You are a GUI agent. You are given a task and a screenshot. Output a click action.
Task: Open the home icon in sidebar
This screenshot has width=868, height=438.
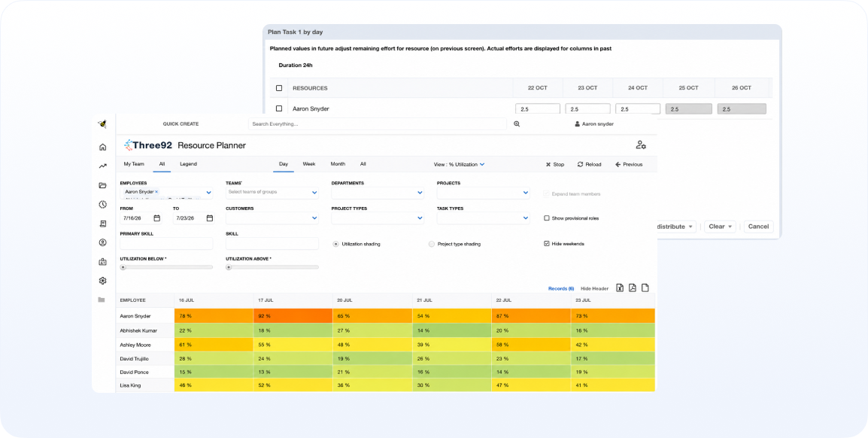[102, 148]
